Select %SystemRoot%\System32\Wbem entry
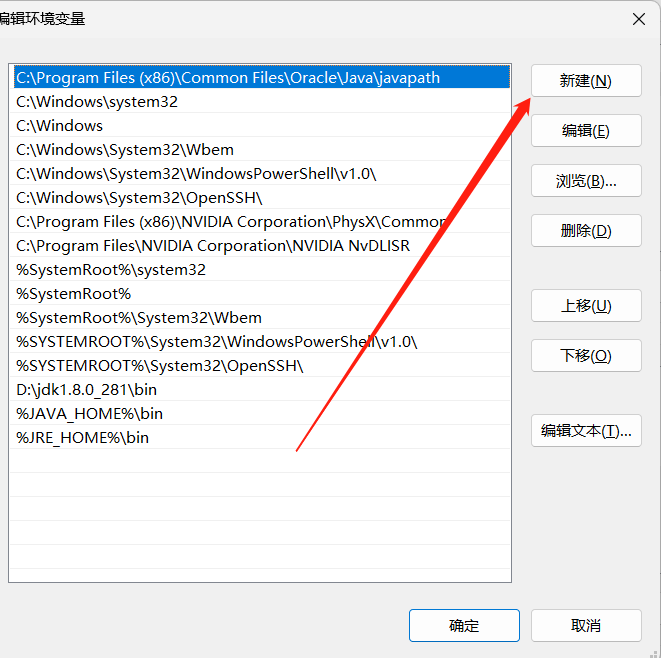Screen dimensions: 661x658 coord(260,318)
